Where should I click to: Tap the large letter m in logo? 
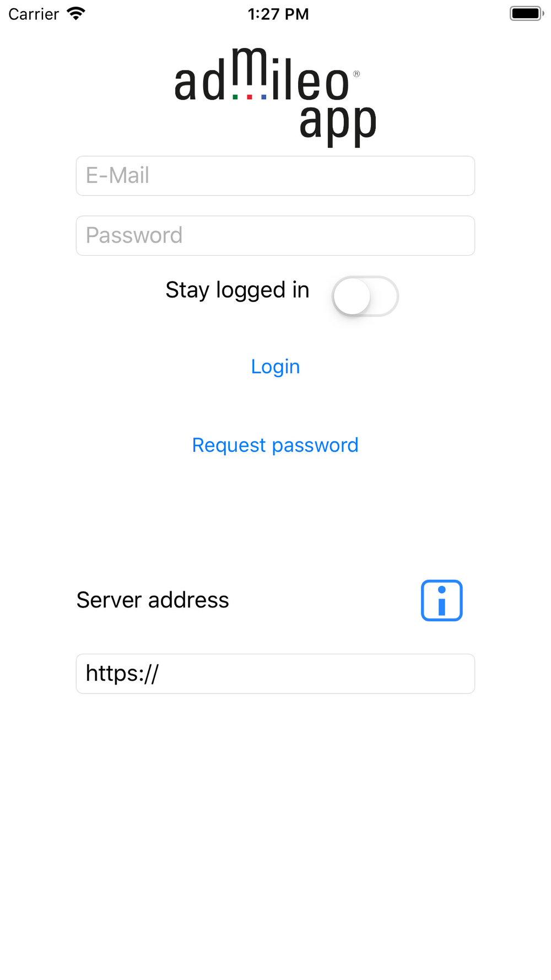(x=250, y=67)
